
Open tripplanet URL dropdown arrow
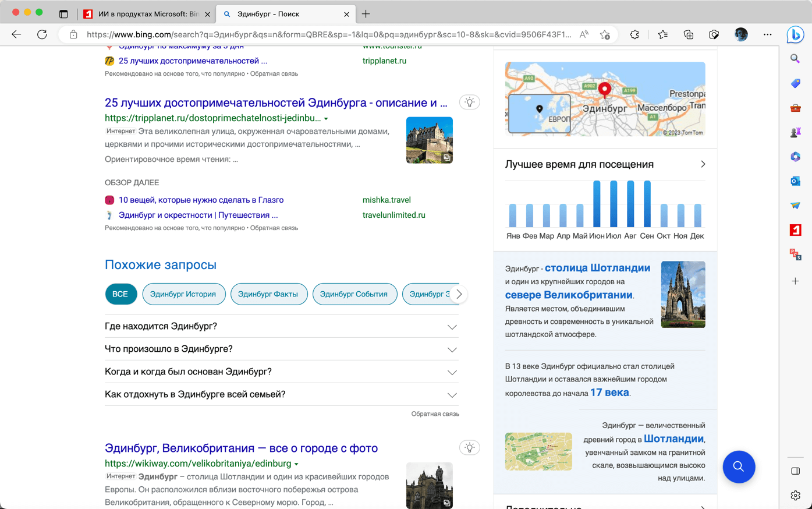(x=326, y=119)
